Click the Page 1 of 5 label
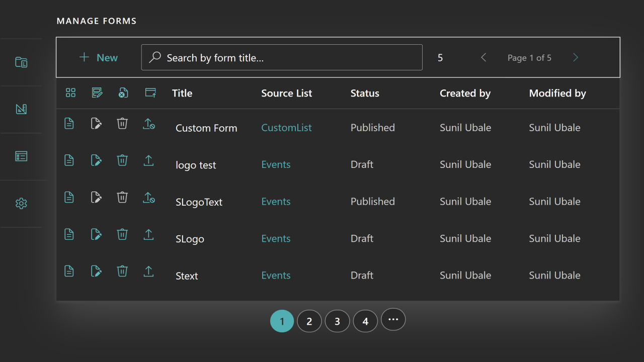Image resolution: width=644 pixels, height=362 pixels. tap(529, 58)
